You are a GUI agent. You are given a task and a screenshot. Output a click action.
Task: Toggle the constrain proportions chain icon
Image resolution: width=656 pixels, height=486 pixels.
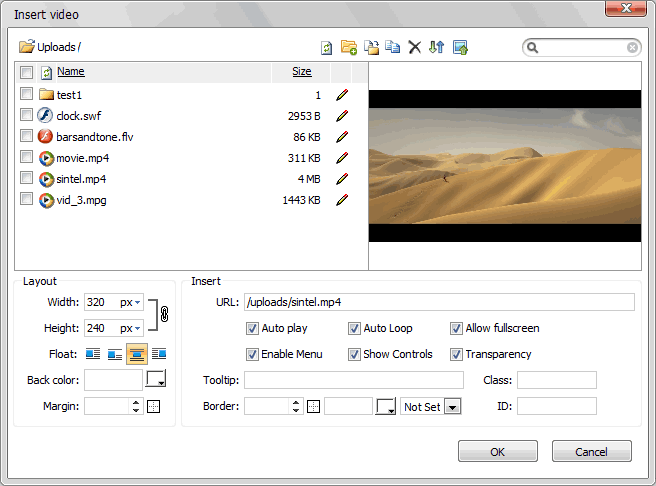click(165, 314)
